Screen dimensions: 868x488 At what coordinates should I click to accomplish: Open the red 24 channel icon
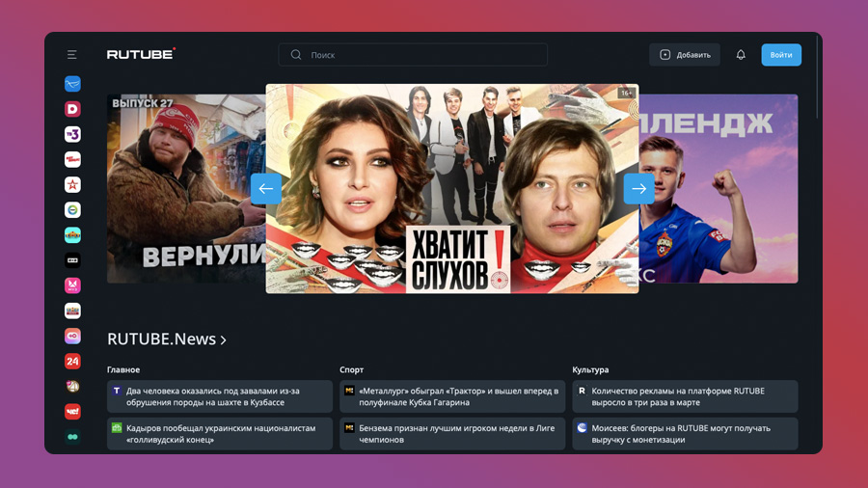pyautogui.click(x=72, y=362)
